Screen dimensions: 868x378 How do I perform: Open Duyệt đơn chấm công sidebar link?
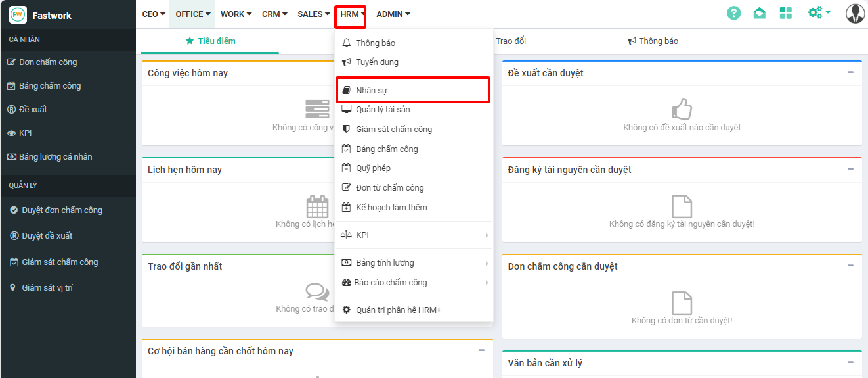click(62, 210)
